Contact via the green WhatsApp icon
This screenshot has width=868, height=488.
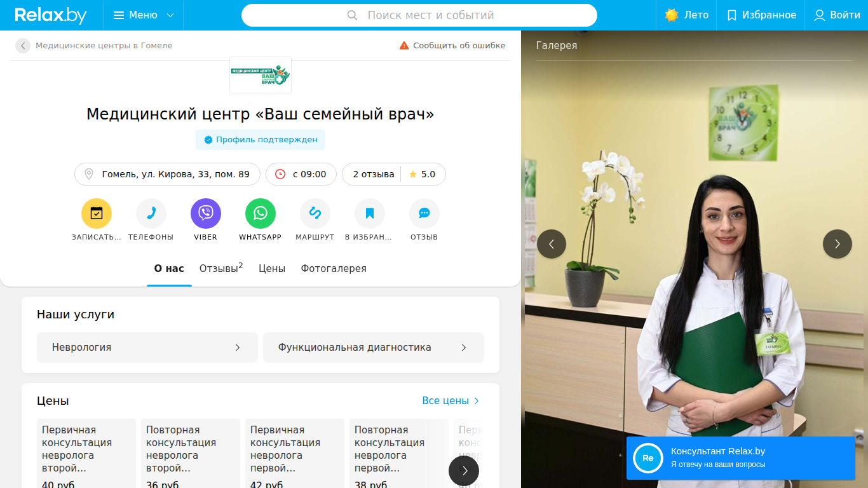261,213
